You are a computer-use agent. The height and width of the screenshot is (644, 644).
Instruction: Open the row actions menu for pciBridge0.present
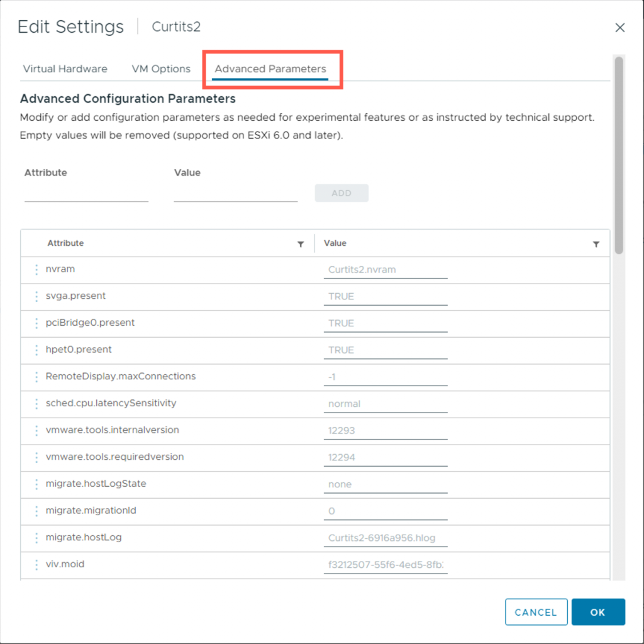click(x=36, y=323)
